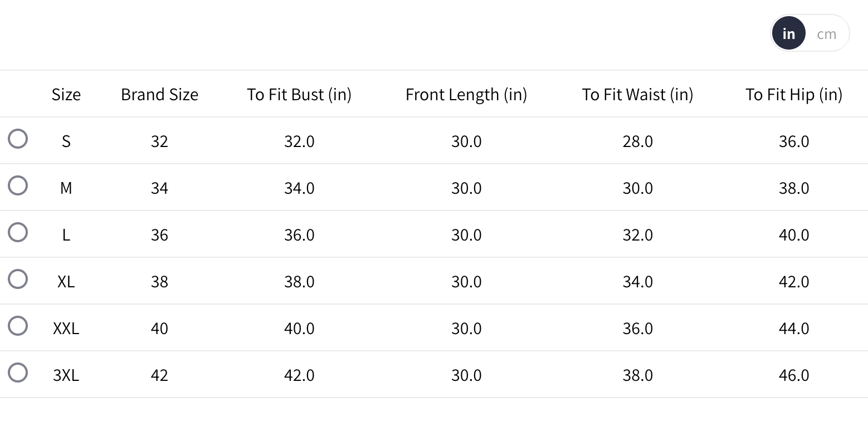Click the Front Length column header

click(466, 95)
